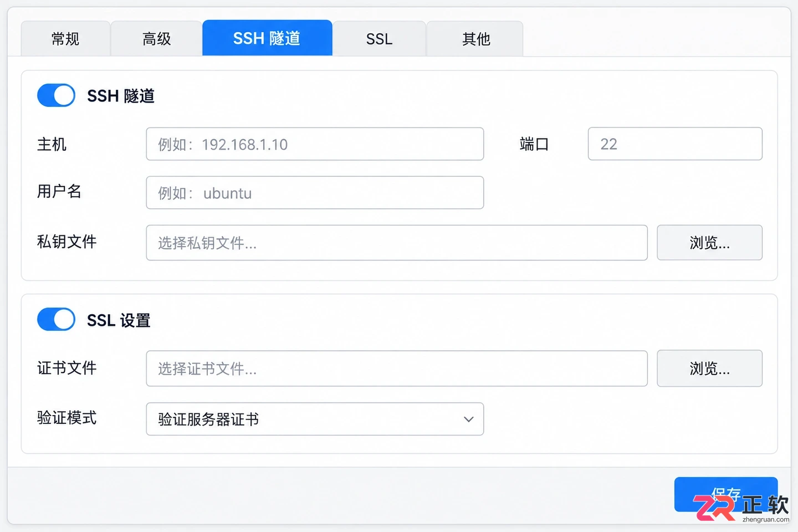Image resolution: width=798 pixels, height=532 pixels.
Task: Disable the SSL 设置 switch
Action: pos(56,319)
